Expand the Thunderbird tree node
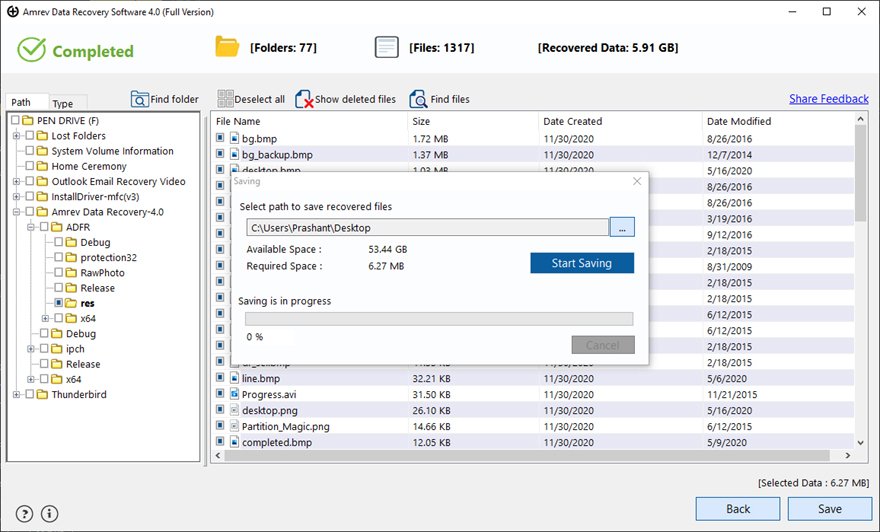The image size is (880, 532). point(16,394)
